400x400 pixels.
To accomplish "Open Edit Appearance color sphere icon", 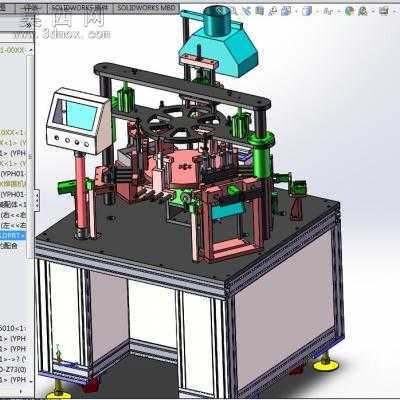I will point(349,11).
